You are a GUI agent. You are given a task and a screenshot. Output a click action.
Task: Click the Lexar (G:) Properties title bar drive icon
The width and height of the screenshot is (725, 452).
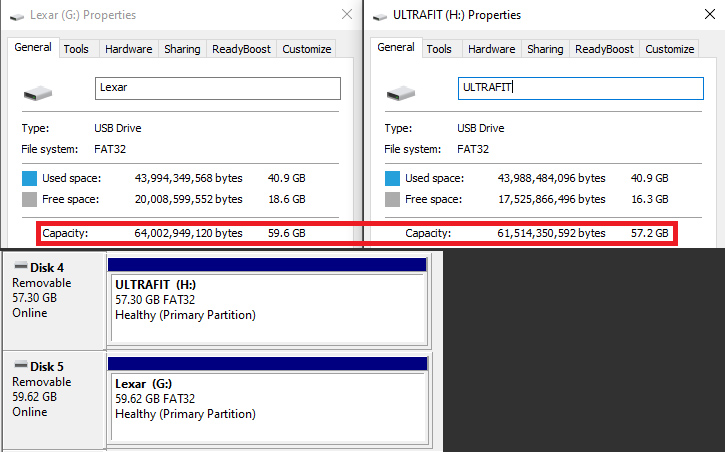point(17,17)
